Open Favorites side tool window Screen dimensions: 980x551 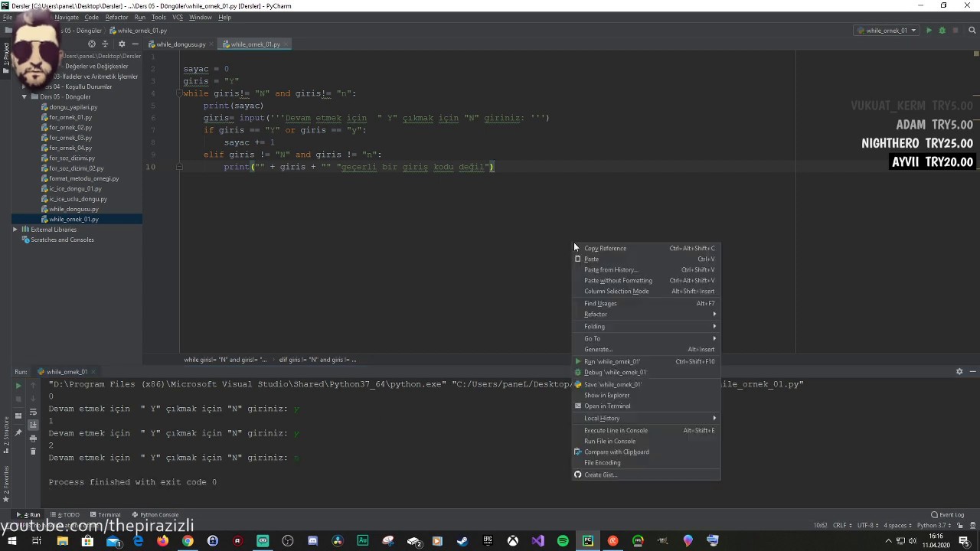[5, 484]
